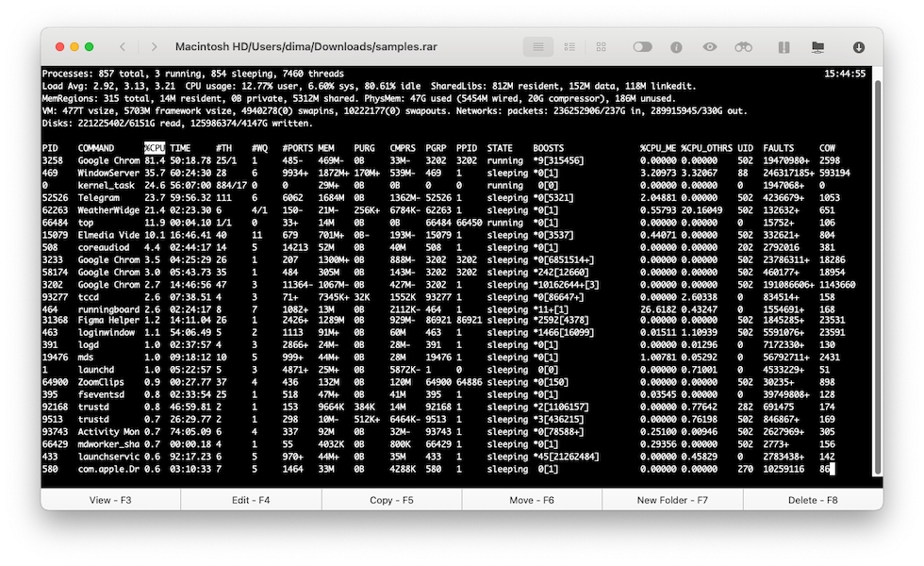Switch to the thumbnails grid view
The height and width of the screenshot is (566, 924).
point(602,46)
